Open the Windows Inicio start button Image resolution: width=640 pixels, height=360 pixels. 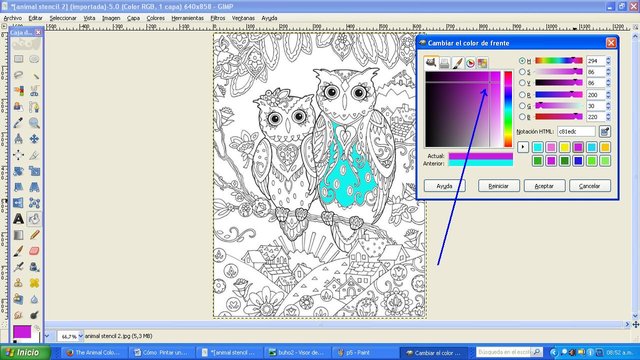point(25,352)
